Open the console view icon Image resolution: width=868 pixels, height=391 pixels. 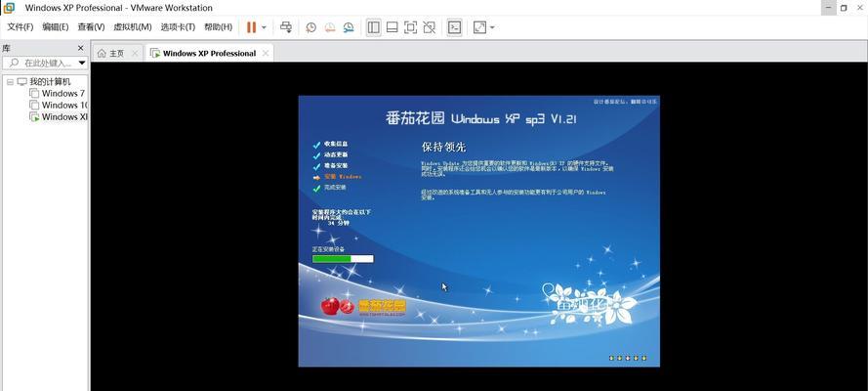[x=454, y=27]
